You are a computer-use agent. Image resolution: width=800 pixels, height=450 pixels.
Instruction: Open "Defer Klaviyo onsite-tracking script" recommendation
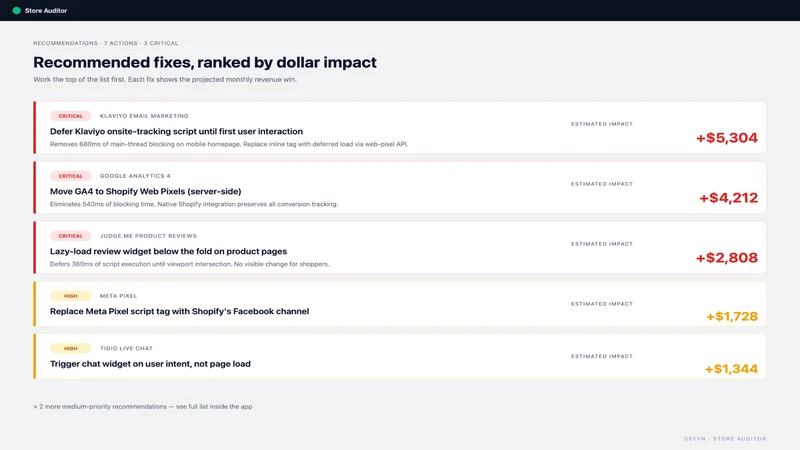176,131
